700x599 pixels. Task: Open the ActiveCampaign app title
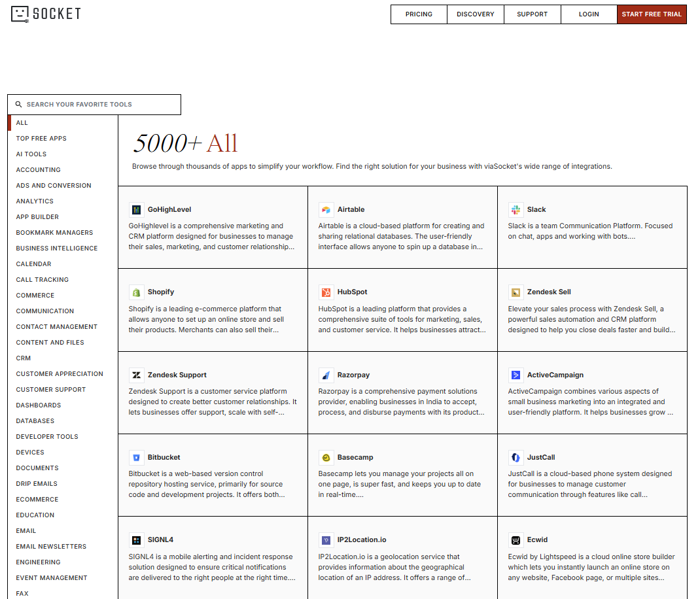555,375
